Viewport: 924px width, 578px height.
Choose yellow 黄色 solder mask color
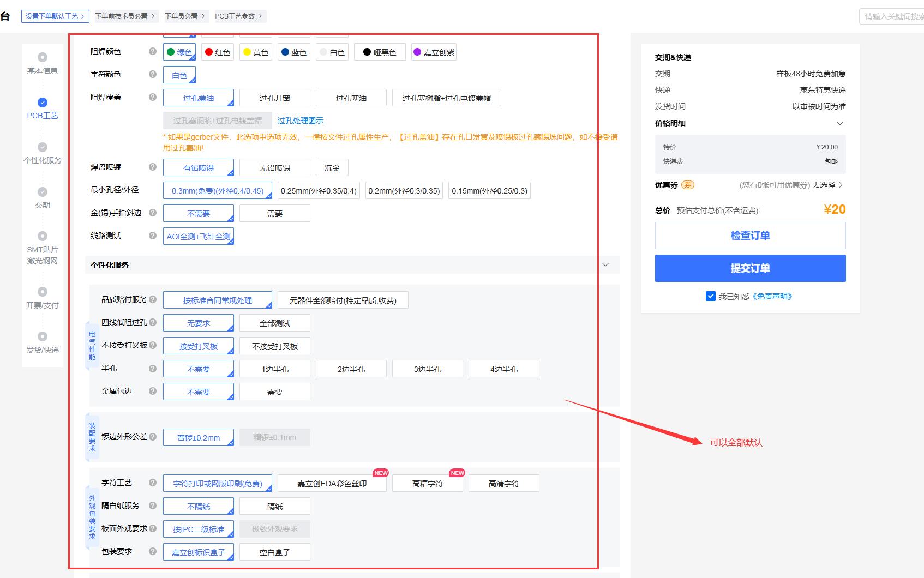click(x=256, y=52)
